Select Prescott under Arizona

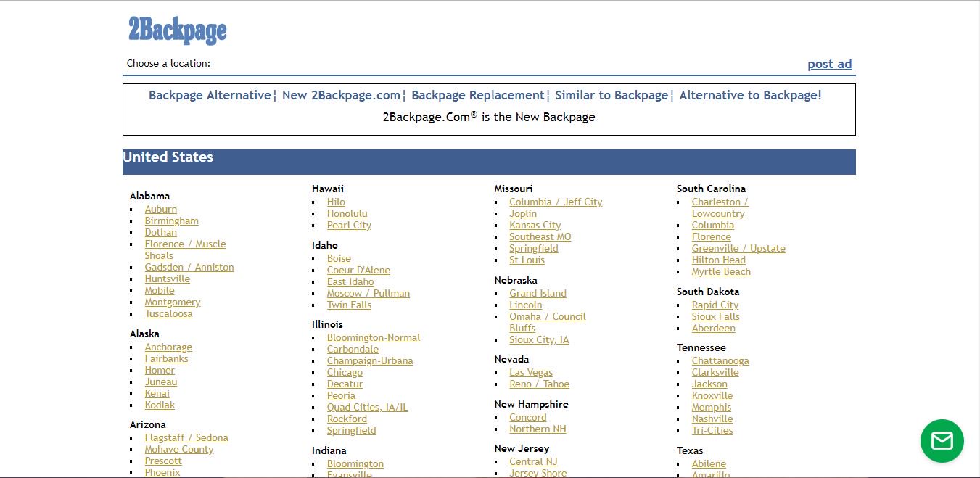coord(163,461)
